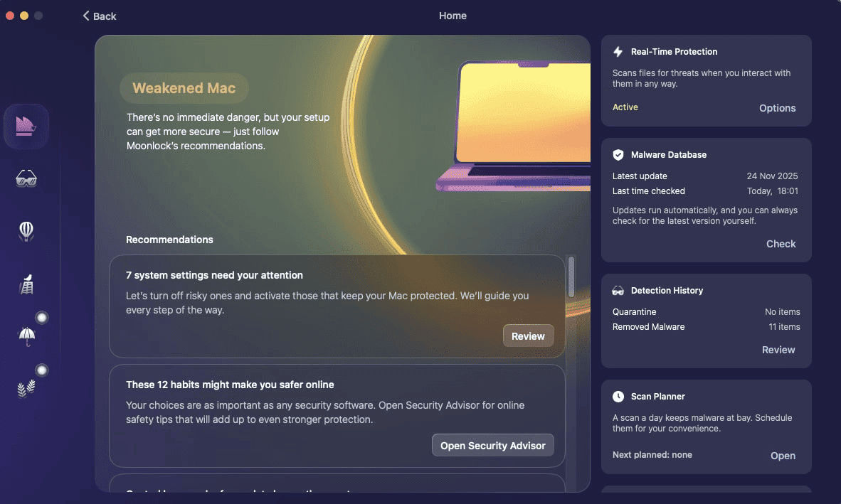841x504 pixels.
Task: Open the sunglasses icon in the sidebar
Action: point(26,178)
